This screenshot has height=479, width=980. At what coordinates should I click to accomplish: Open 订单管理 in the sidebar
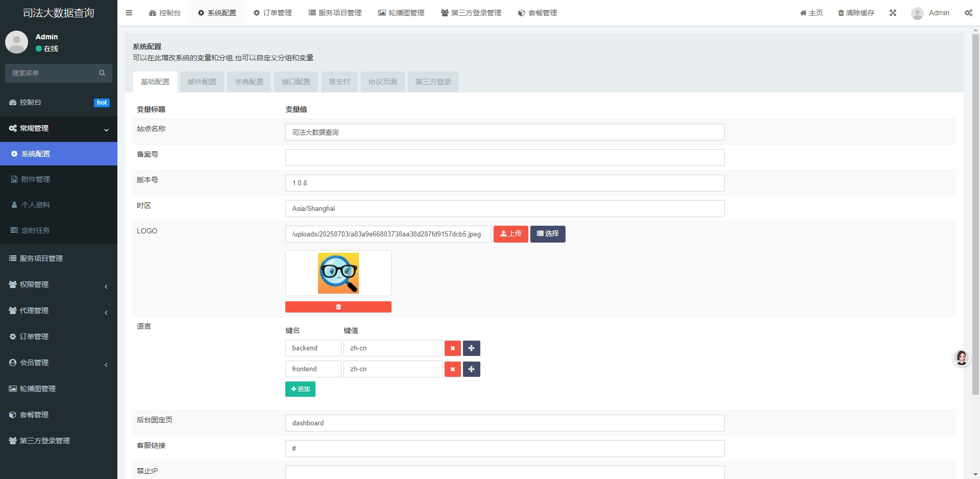[59, 337]
